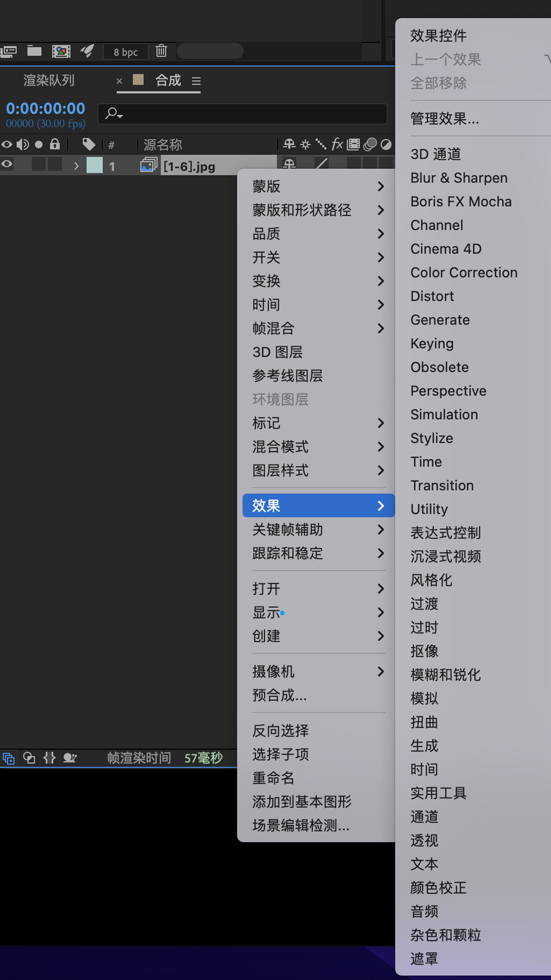This screenshot has height=980, width=551.
Task: Hide the [1-6].jpg layer with eye toggle
Action: click(x=7, y=164)
